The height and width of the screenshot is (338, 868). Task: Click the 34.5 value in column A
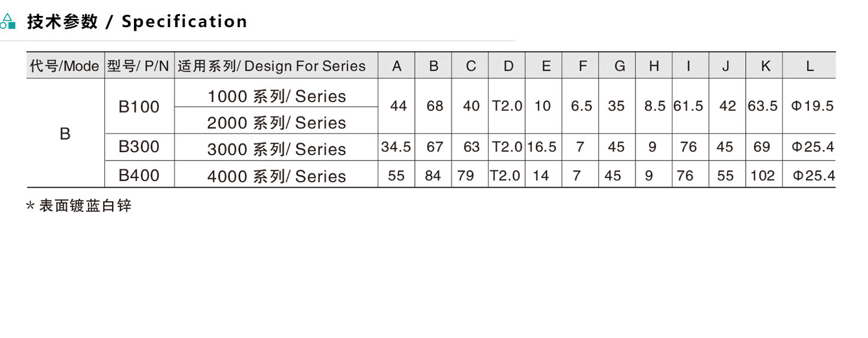[396, 147]
